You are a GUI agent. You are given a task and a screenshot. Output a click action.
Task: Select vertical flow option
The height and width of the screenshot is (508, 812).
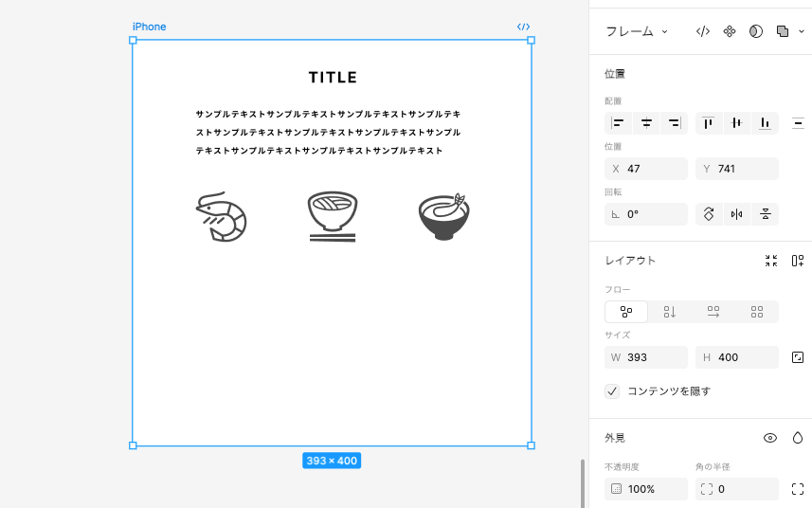[x=670, y=312]
